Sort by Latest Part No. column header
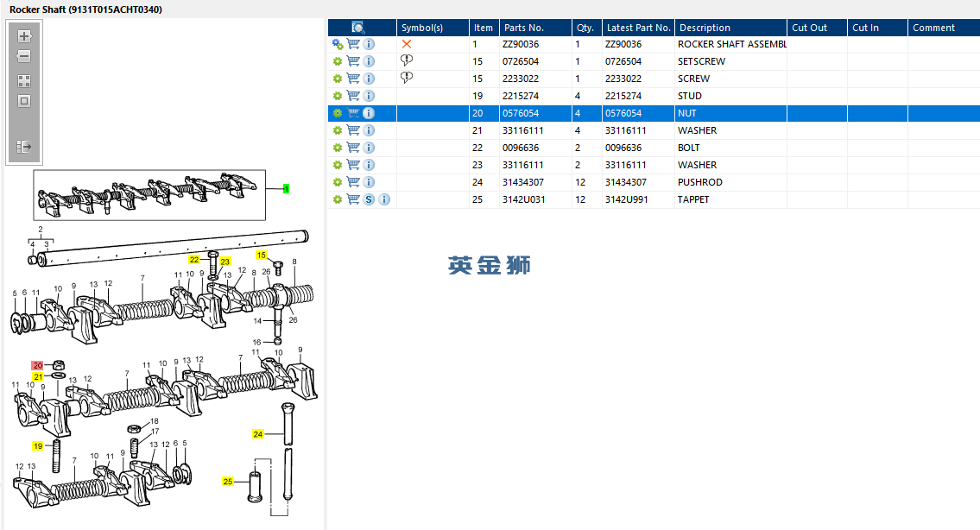The width and height of the screenshot is (980, 530). 638,28
